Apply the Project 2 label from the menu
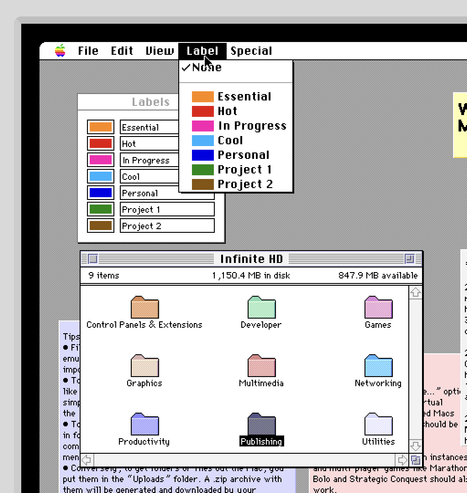Image resolution: width=467 pixels, height=493 pixels. (236, 184)
